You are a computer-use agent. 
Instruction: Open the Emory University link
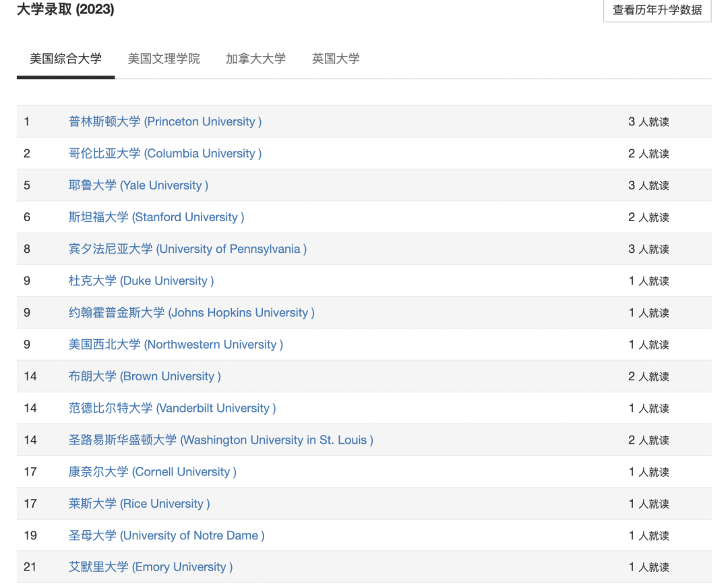click(x=150, y=567)
